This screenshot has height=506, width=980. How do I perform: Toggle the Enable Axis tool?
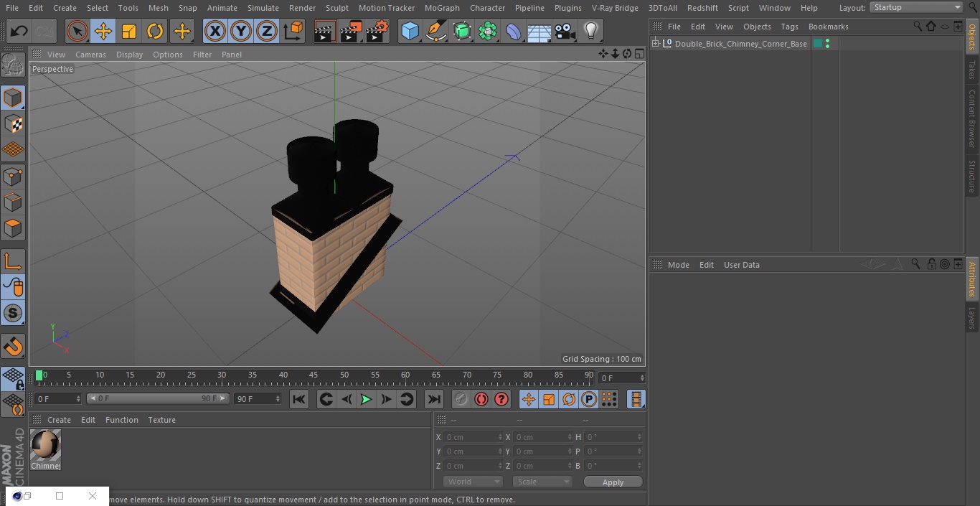[13, 261]
